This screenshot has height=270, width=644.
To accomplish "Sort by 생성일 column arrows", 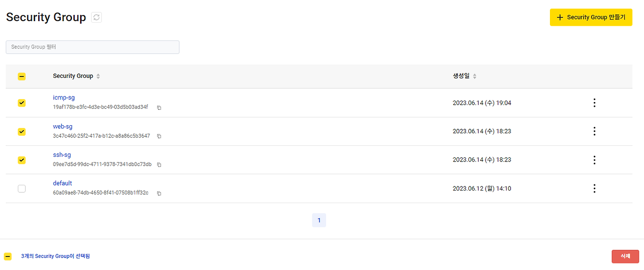I will tap(474, 76).
